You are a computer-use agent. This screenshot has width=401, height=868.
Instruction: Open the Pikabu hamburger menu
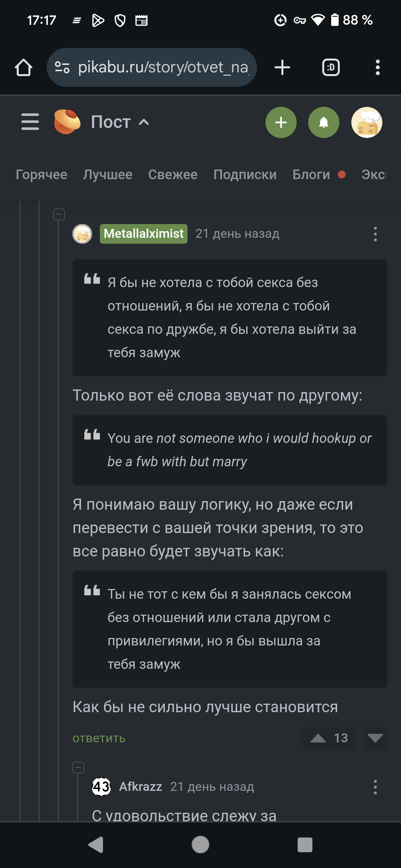(x=30, y=122)
